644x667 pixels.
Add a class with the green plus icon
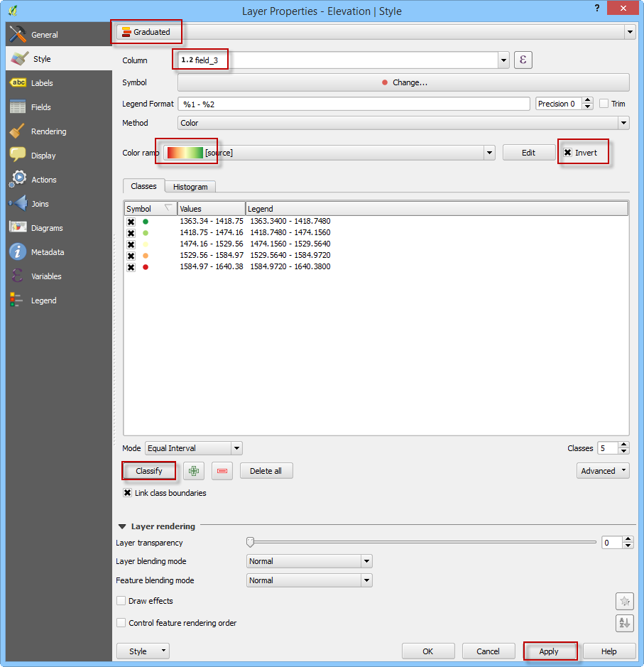click(194, 471)
